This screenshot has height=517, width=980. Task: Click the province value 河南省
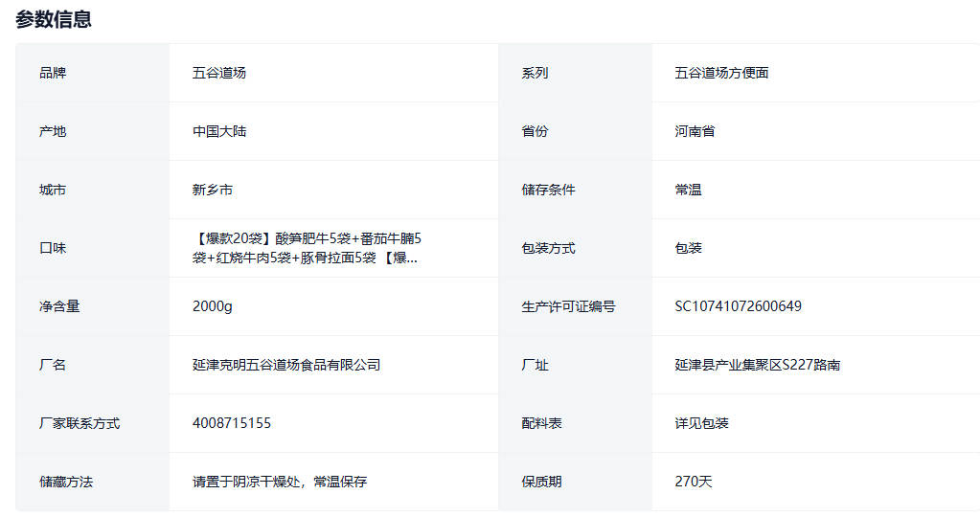(x=695, y=131)
